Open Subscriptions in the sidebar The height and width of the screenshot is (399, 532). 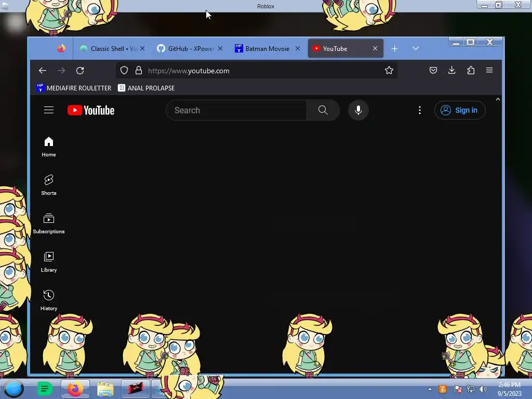point(49,223)
